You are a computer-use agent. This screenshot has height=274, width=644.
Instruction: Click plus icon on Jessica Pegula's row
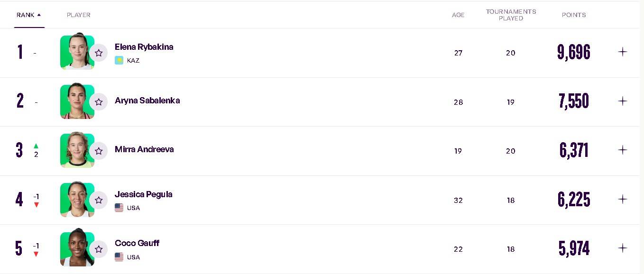pos(623,199)
